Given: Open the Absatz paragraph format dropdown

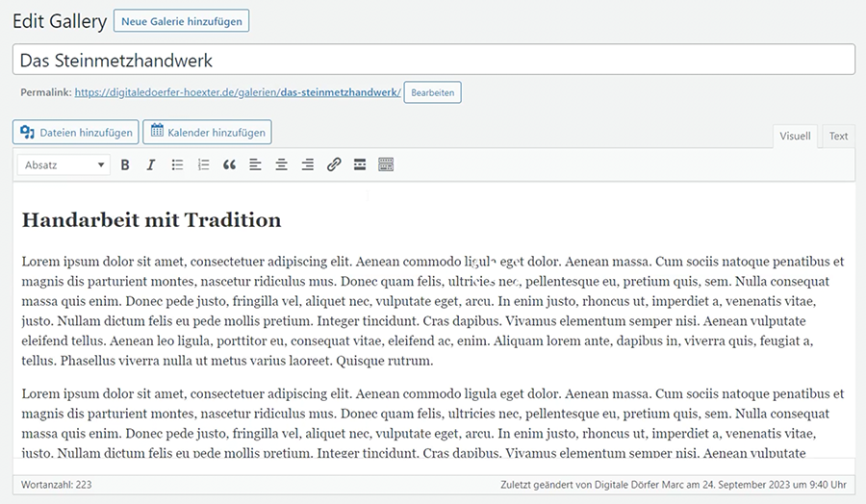Looking at the screenshot, I should 63,165.
